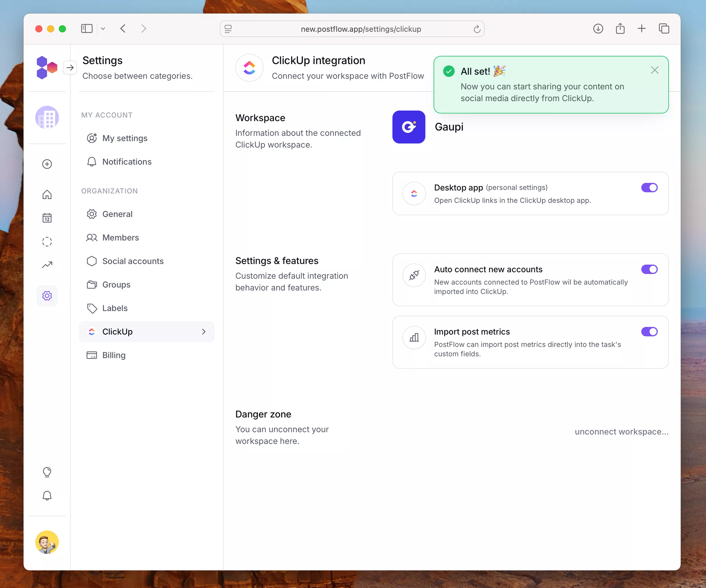Viewport: 706px width, 588px height.
Task: Open the page settings icon in address bar
Action: click(x=228, y=29)
